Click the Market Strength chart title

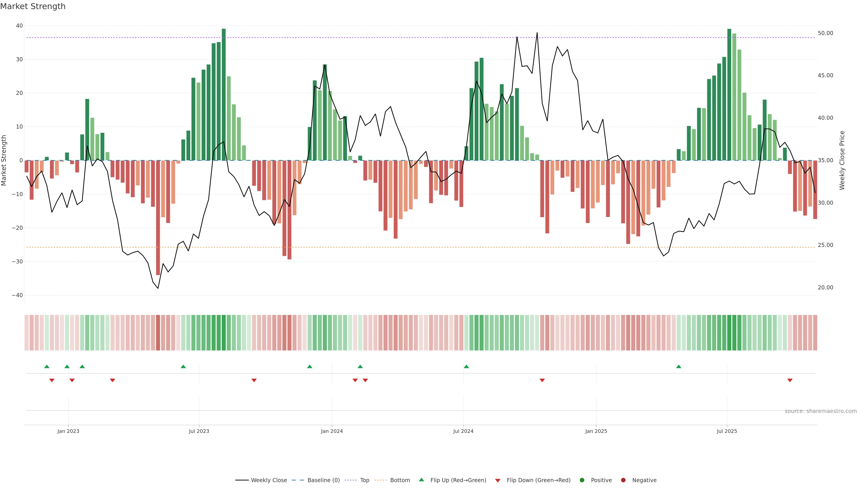point(33,6)
